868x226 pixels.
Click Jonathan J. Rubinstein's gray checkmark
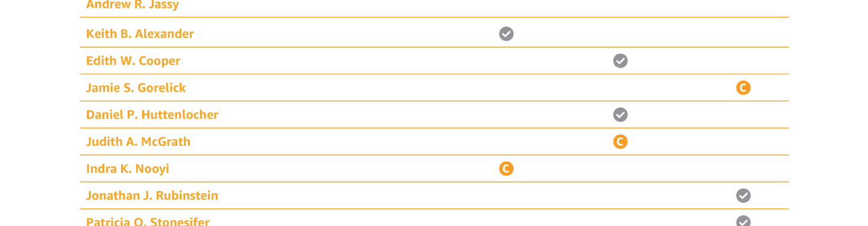743,195
